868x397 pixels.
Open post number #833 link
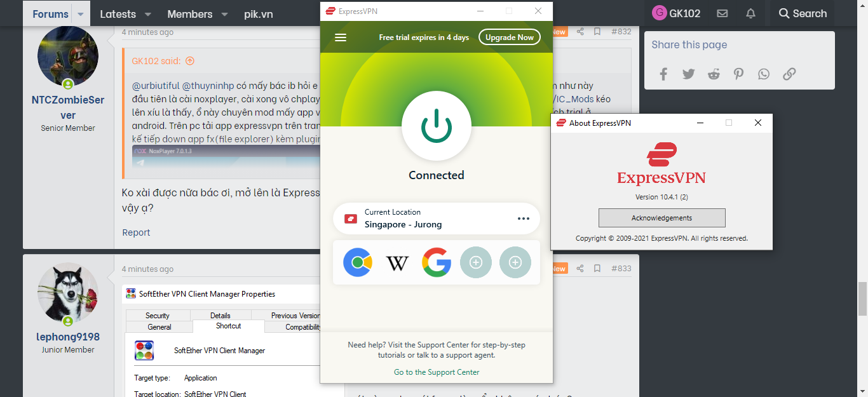(621, 269)
